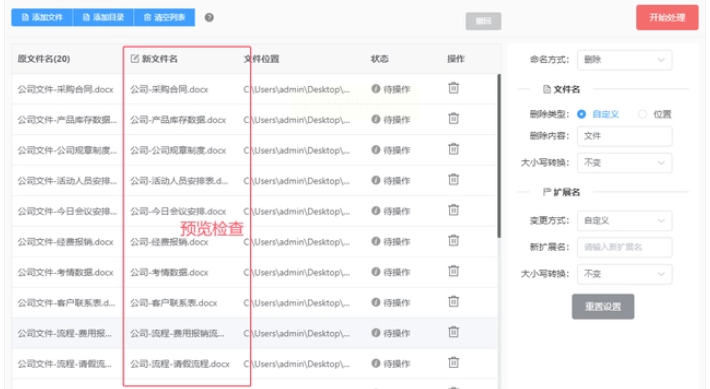Open the 命名方式 dropdown showing 删除
710x389 pixels.
pos(624,60)
